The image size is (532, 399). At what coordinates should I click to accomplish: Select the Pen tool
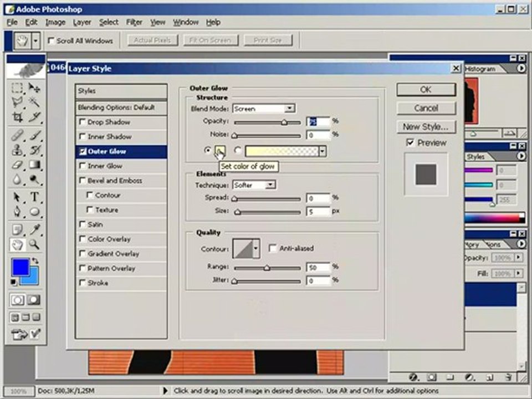[17, 212]
